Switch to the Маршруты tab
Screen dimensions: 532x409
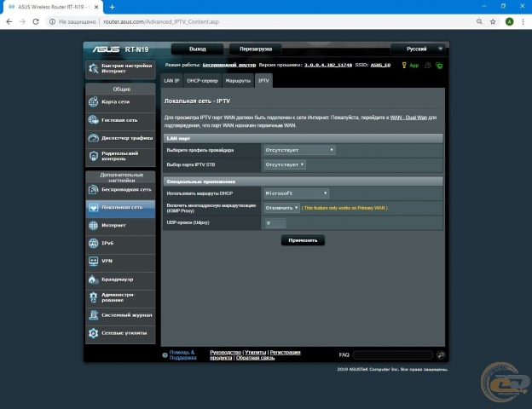pyautogui.click(x=238, y=81)
